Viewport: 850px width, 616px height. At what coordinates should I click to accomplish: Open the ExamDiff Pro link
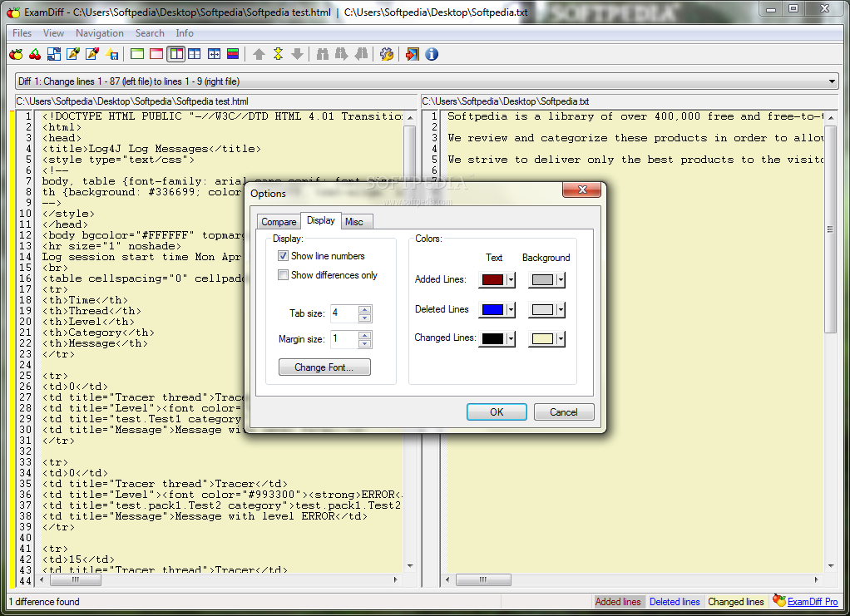click(812, 602)
